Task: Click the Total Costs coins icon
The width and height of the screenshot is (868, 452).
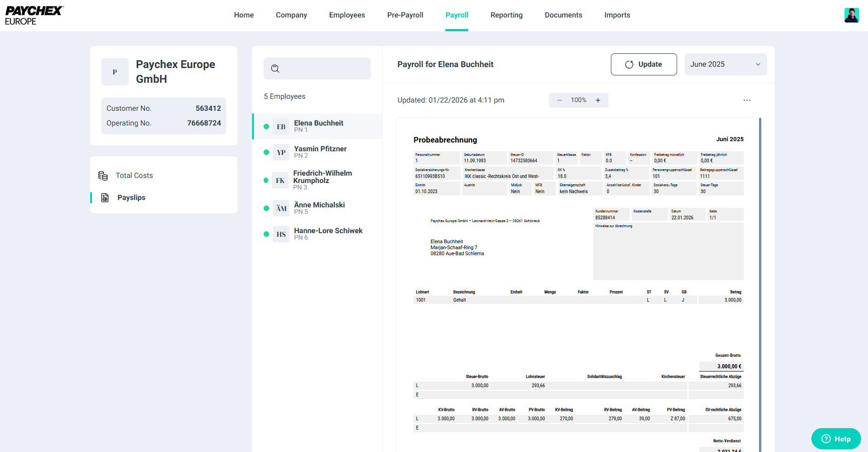Action: (103, 176)
